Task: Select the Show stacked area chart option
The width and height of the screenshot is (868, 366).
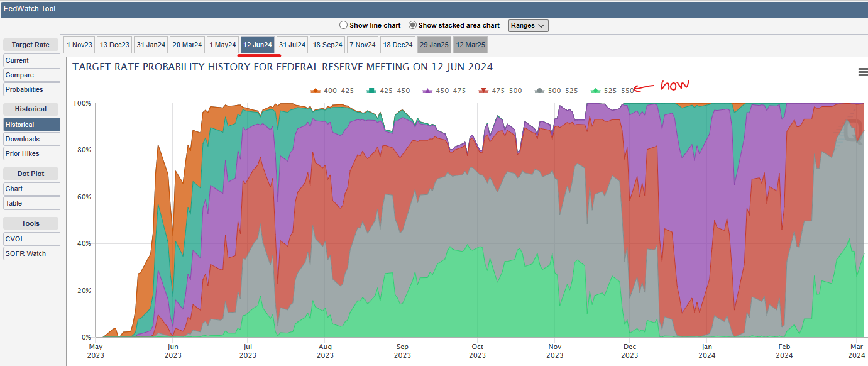Action: click(x=412, y=25)
